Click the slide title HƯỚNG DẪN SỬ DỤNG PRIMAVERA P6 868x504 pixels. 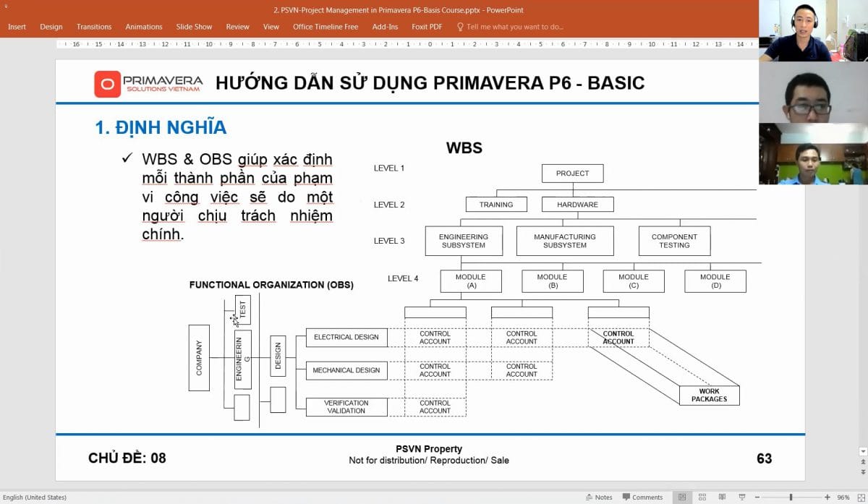coord(430,82)
